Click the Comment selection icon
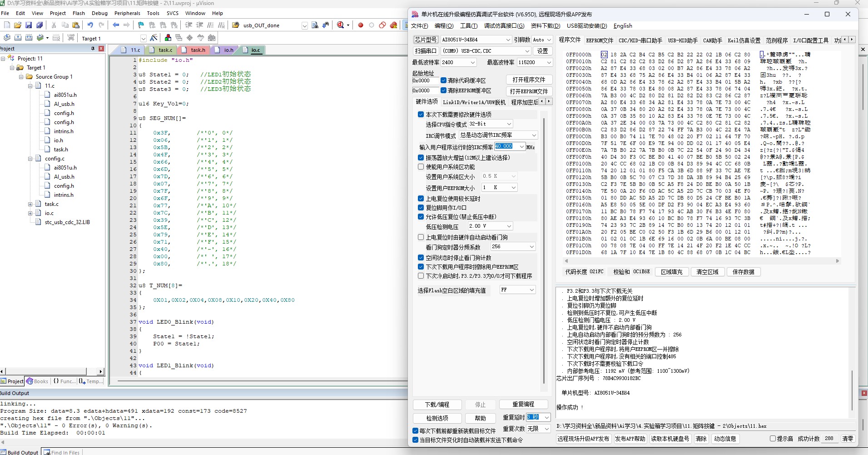This screenshot has width=868, height=455. pos(210,25)
